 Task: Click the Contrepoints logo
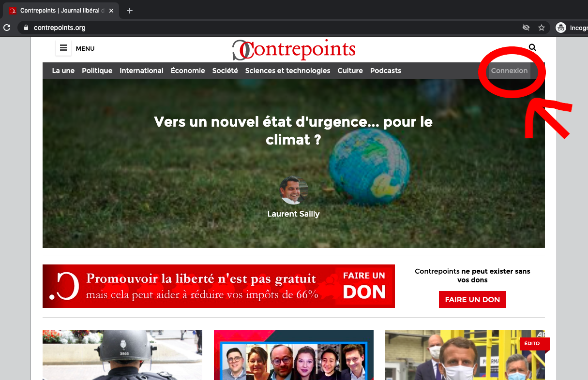pyautogui.click(x=294, y=49)
